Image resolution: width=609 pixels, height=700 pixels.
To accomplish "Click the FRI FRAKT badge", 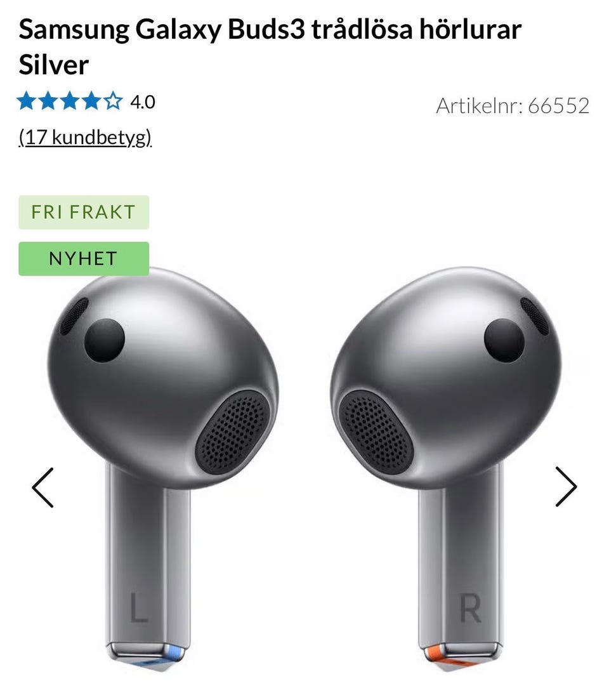I will [84, 212].
